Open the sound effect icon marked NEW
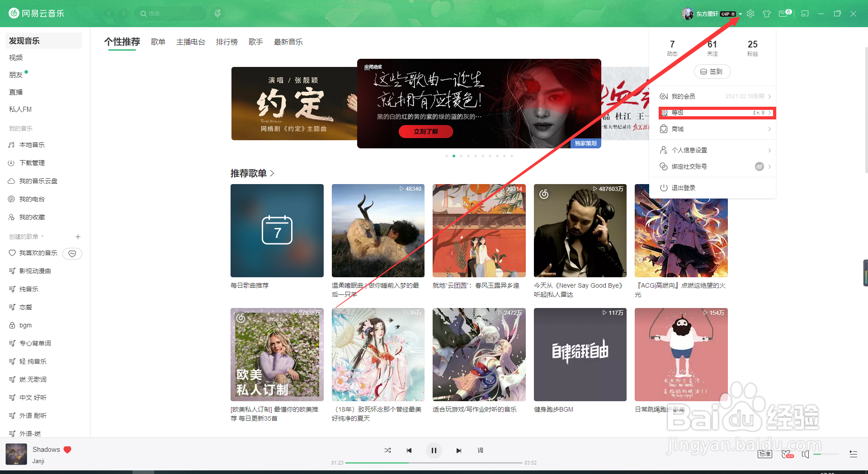The image size is (868, 474). click(787, 454)
